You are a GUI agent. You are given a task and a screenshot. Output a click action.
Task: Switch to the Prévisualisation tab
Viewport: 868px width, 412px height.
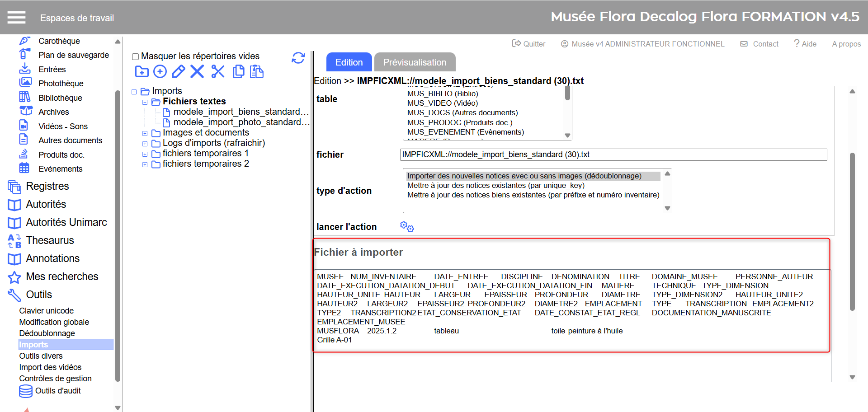coord(415,62)
